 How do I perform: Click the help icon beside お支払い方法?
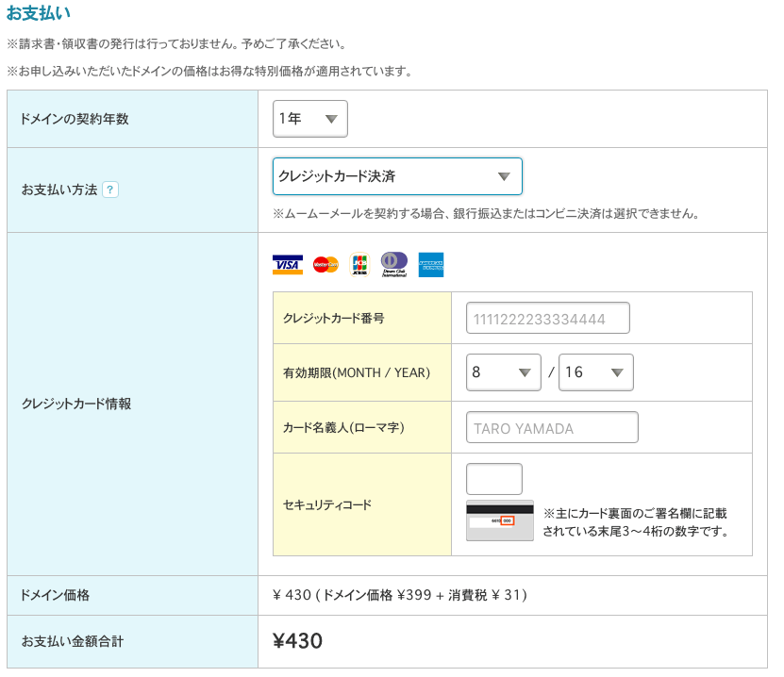(x=110, y=190)
